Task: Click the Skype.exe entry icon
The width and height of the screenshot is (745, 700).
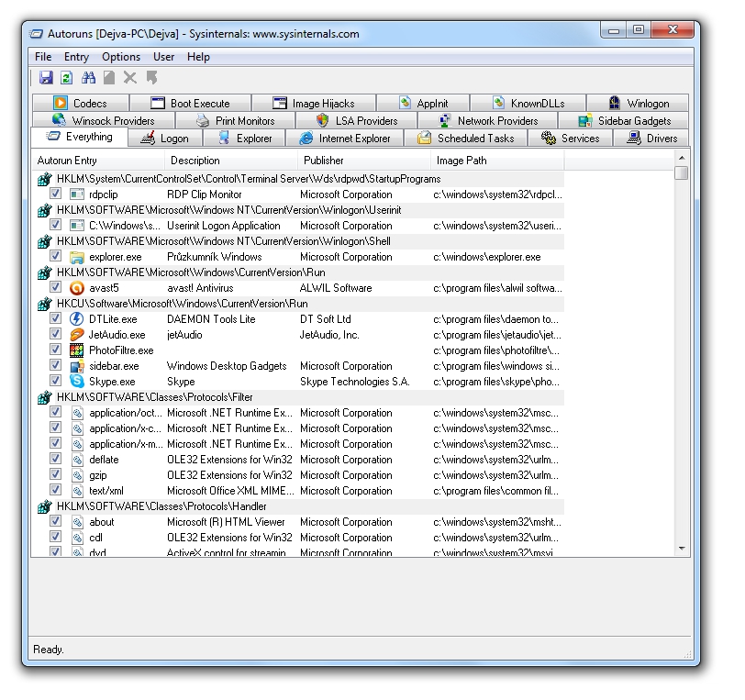Action: [77, 382]
